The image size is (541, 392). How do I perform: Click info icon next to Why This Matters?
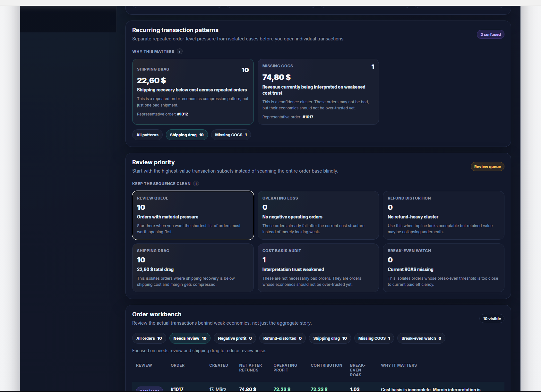(x=180, y=51)
